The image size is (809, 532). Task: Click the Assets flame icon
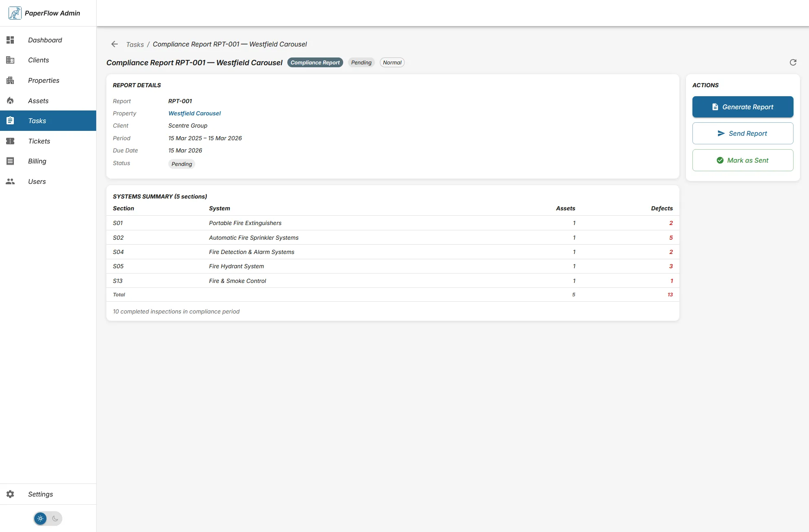pyautogui.click(x=10, y=101)
